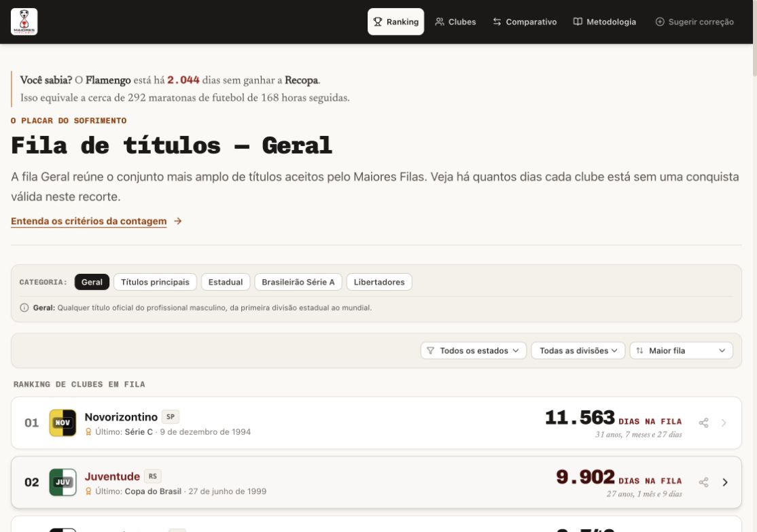Select Brasileirão Série A category
The width and height of the screenshot is (757, 532).
[298, 282]
